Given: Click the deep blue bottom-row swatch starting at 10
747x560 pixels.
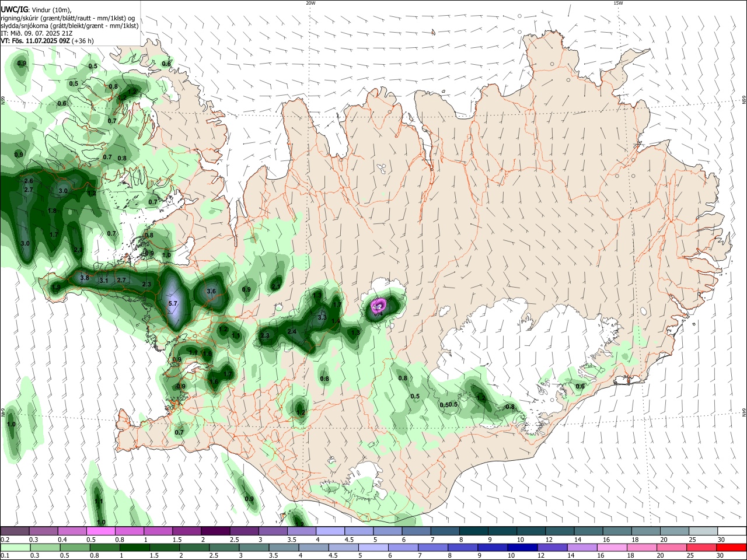Looking at the screenshot, I should tap(522, 548).
